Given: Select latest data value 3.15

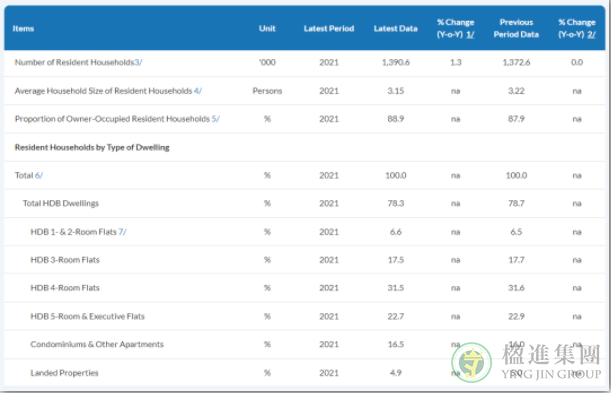Looking at the screenshot, I should (x=396, y=91).
